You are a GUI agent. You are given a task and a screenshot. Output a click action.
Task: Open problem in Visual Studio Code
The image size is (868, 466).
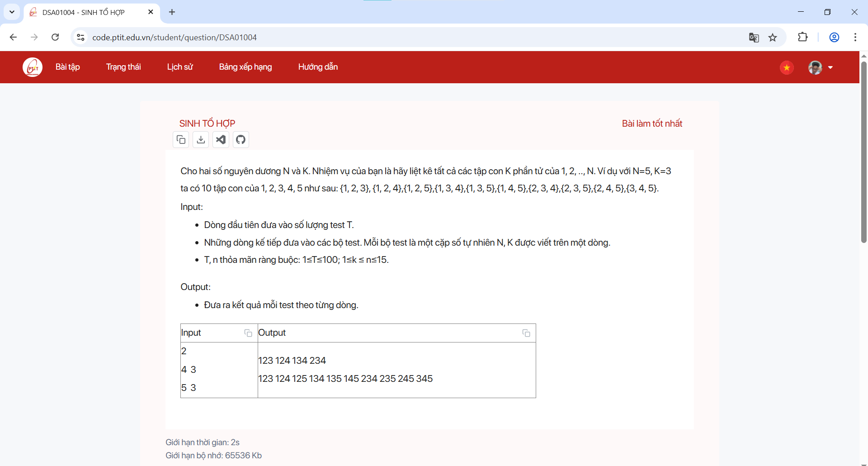(x=221, y=139)
